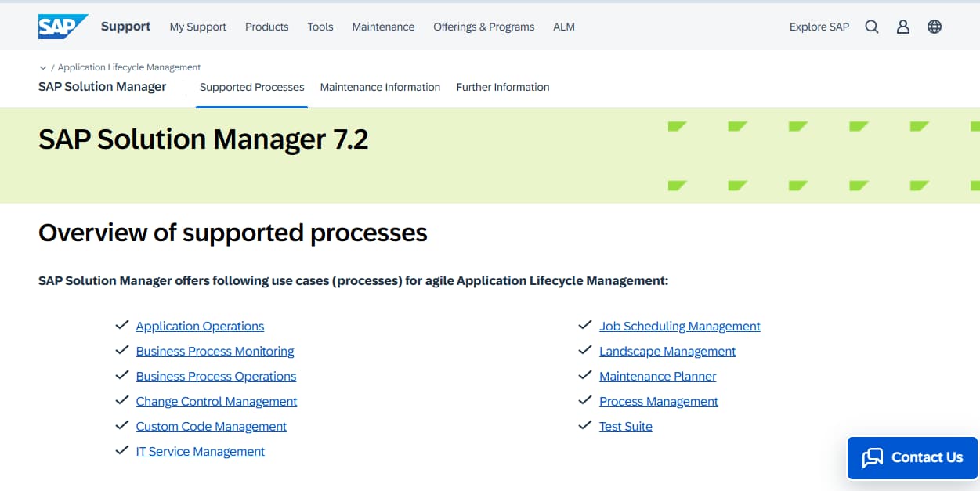Click the Application Lifecycle Management breadcrumb
The height and width of the screenshot is (491, 980).
coord(129,67)
